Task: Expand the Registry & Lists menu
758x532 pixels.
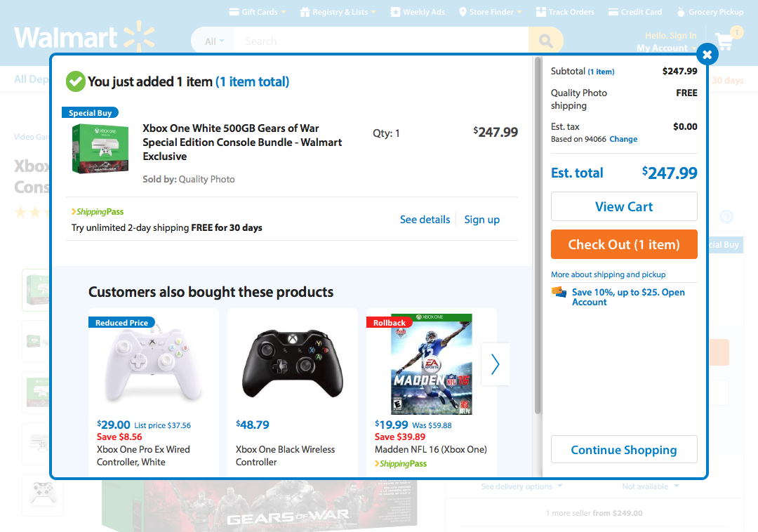Action: coord(338,12)
